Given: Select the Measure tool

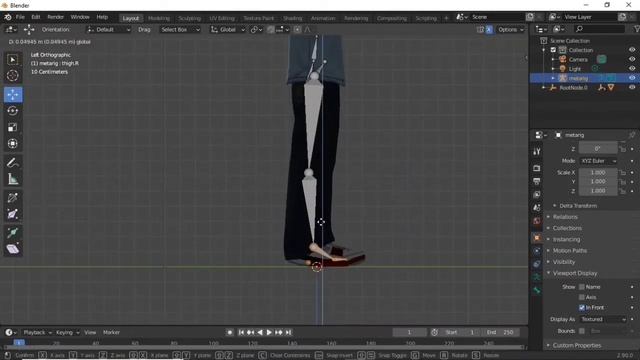Looking at the screenshot, I should coord(13,179).
